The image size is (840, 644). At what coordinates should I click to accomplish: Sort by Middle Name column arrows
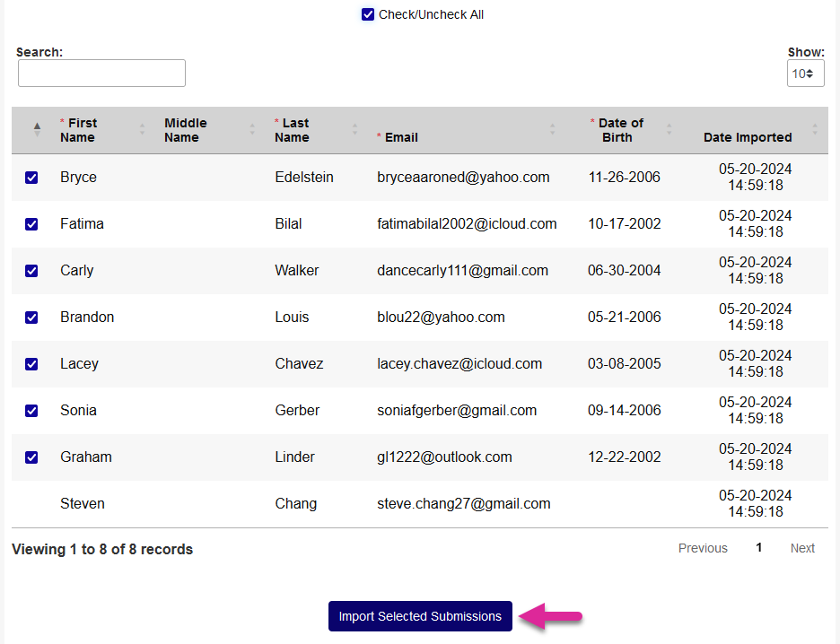coord(252,130)
